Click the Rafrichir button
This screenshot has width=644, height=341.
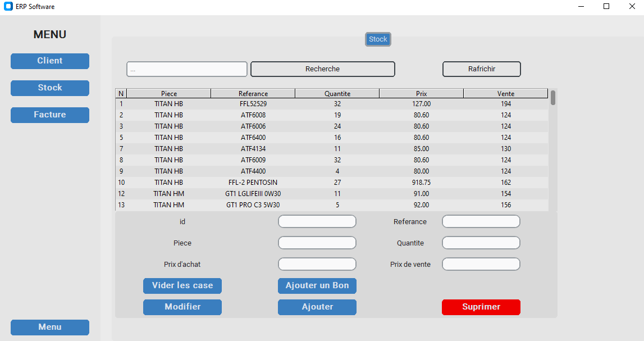(481, 69)
